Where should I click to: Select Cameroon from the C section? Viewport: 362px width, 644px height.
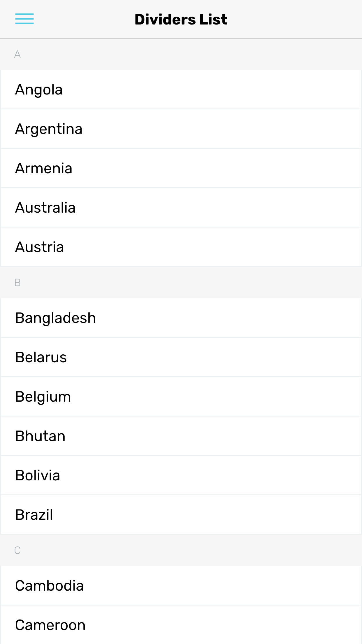point(181,625)
